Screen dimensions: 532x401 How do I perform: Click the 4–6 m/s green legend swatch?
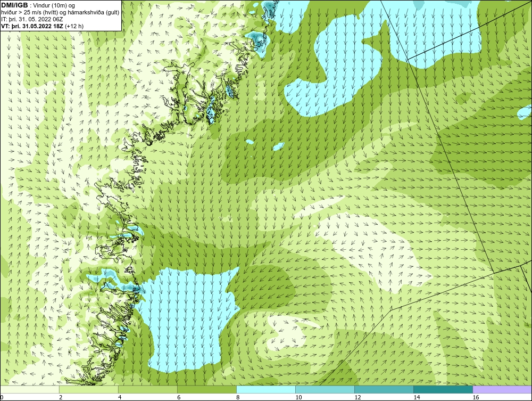[148, 389]
